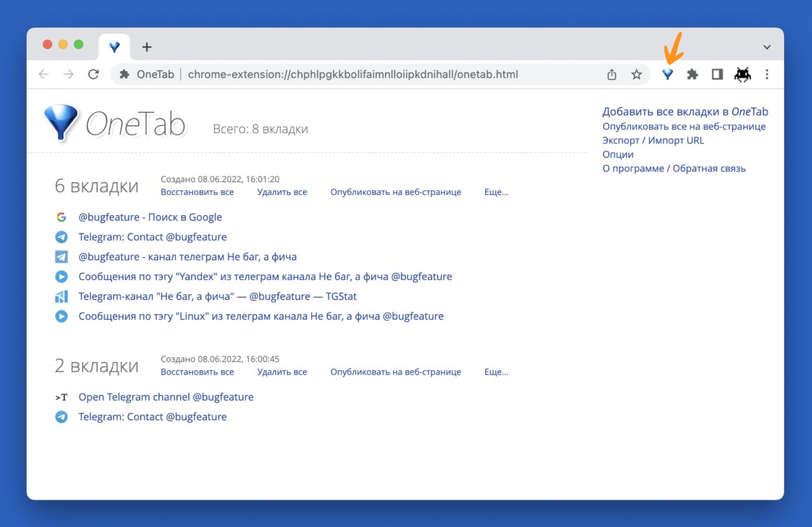Click play favicon beside Yandex tag entry

point(62,277)
